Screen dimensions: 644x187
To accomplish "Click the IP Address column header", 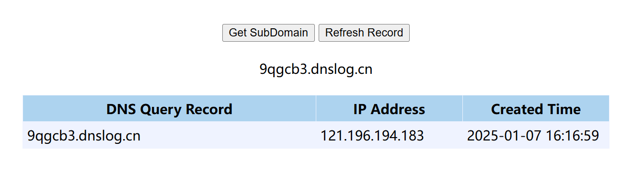I will tap(389, 109).
